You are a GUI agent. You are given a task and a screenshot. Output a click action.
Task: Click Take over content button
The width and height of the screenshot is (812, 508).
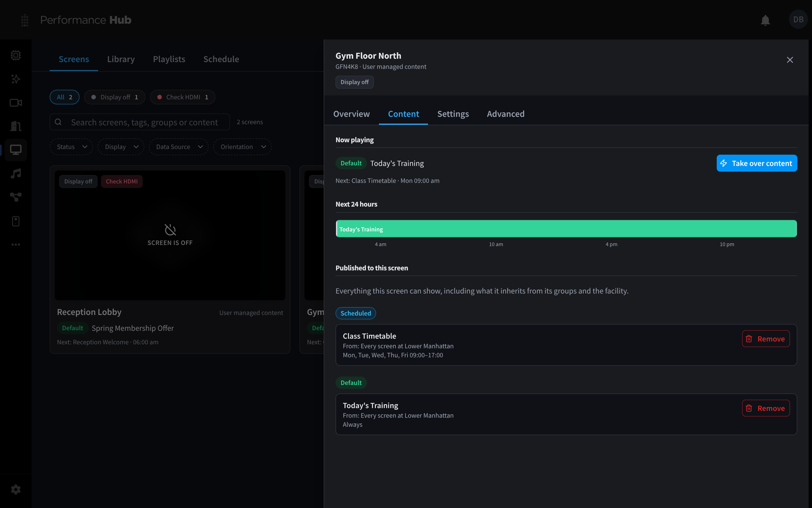click(x=757, y=163)
